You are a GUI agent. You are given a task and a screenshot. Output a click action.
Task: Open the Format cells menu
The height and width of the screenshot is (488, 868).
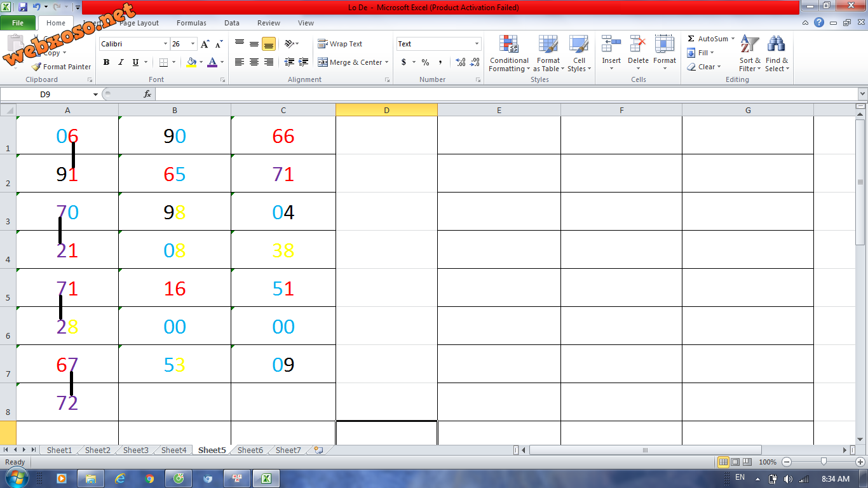[x=665, y=53]
